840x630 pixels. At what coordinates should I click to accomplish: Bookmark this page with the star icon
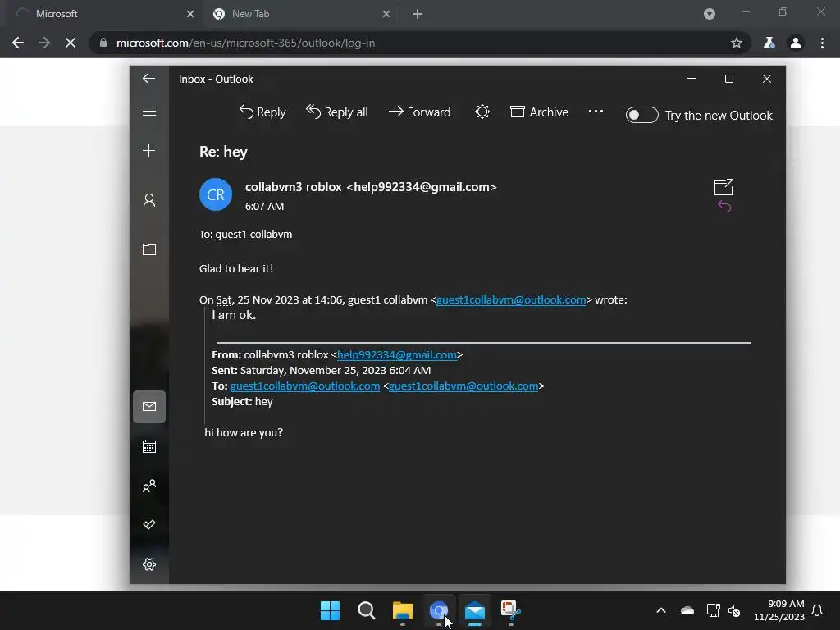(x=737, y=43)
